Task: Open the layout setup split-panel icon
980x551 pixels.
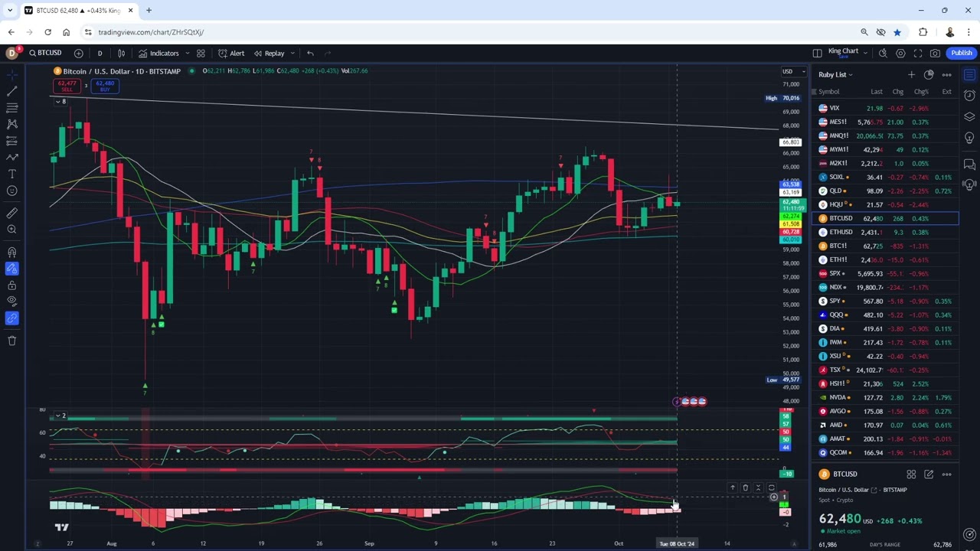Action: [817, 53]
